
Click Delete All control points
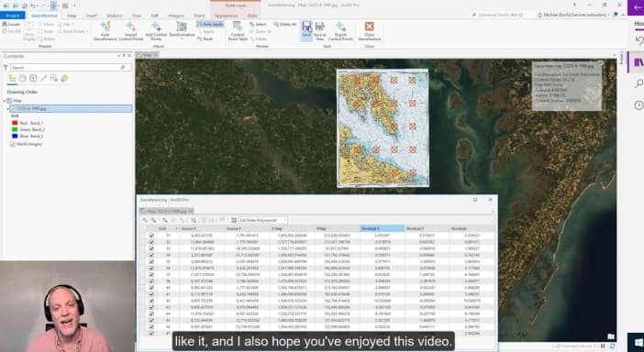[284, 24]
